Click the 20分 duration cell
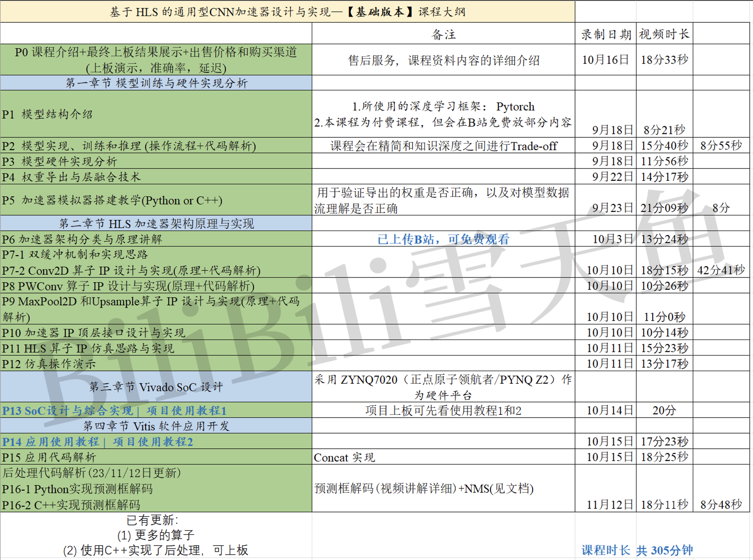Image resolution: width=753 pixels, height=560 pixels. (x=664, y=410)
